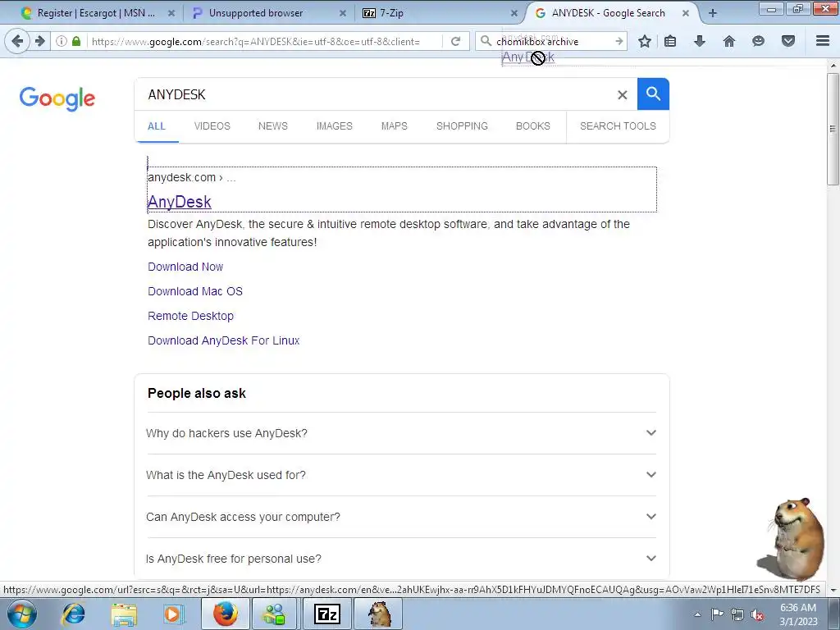The image size is (840, 630).
Task: Expand 'What is the AnyDesk used for?'
Action: [400, 475]
